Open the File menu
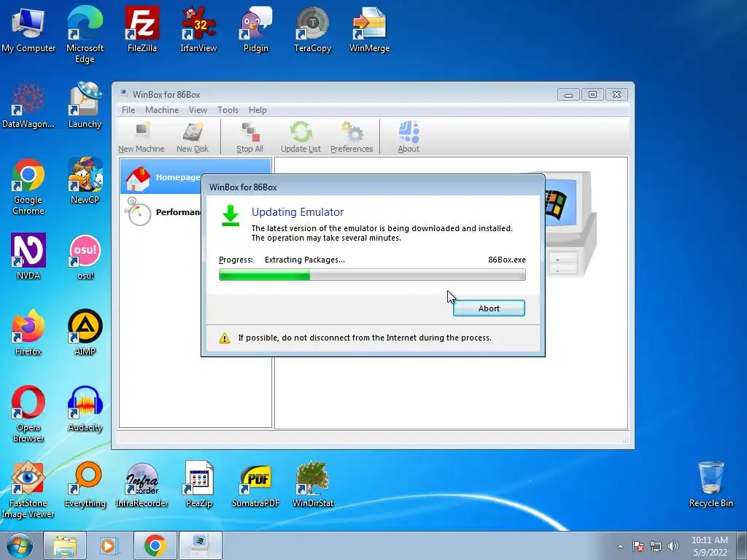Screen dimensions: 747x560 click(x=128, y=110)
